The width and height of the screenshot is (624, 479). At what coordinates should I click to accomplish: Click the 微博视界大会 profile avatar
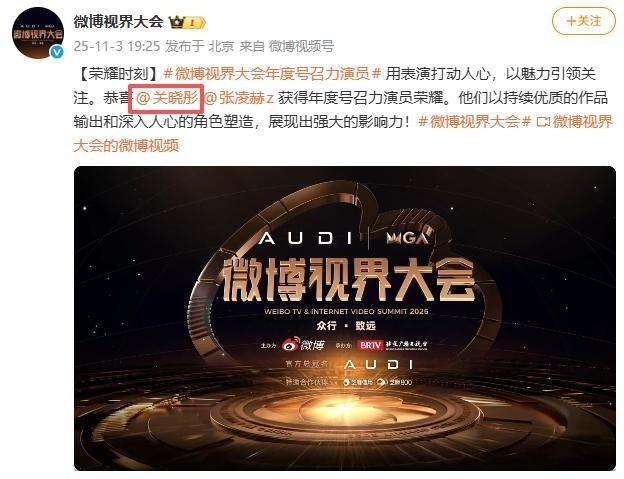[x=38, y=33]
